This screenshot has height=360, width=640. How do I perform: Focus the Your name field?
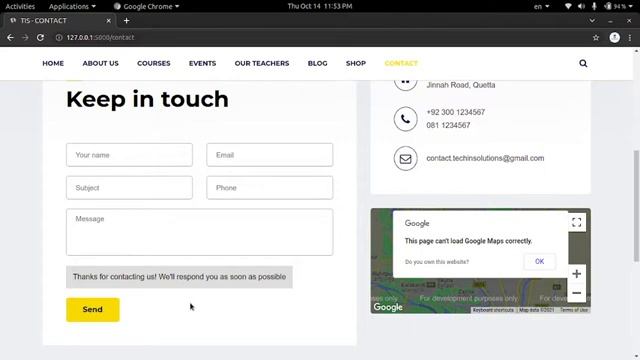[129, 155]
